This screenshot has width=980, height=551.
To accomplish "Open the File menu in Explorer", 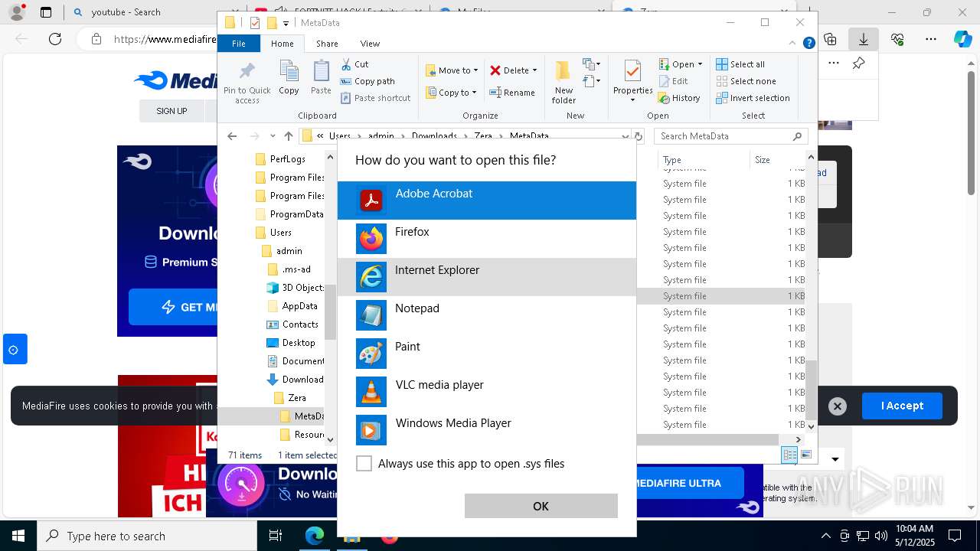I will click(239, 44).
